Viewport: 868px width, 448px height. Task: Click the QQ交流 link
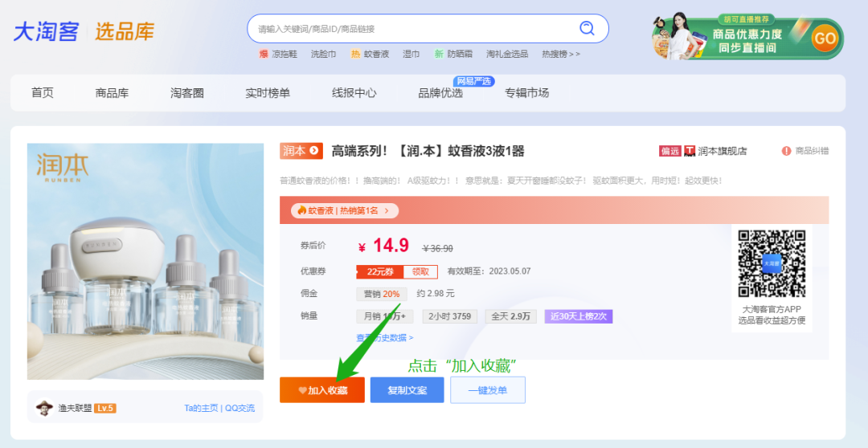pyautogui.click(x=240, y=408)
